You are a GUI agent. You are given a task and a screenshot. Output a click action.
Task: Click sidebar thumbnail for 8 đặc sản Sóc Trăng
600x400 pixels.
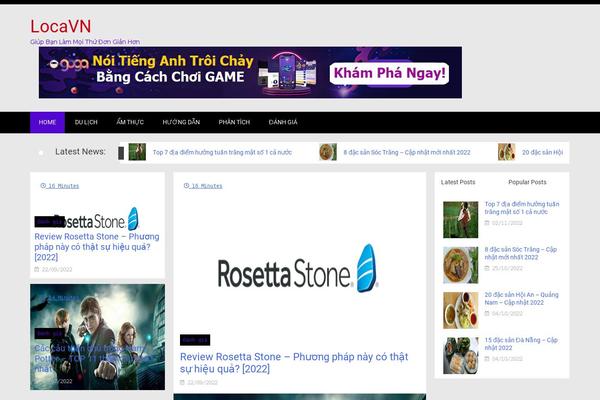tap(461, 265)
